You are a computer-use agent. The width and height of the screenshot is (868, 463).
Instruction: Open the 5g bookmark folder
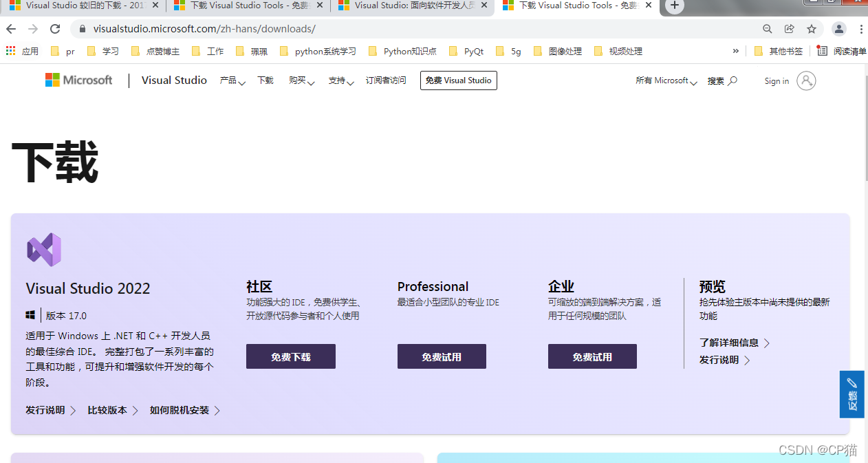[508, 51]
